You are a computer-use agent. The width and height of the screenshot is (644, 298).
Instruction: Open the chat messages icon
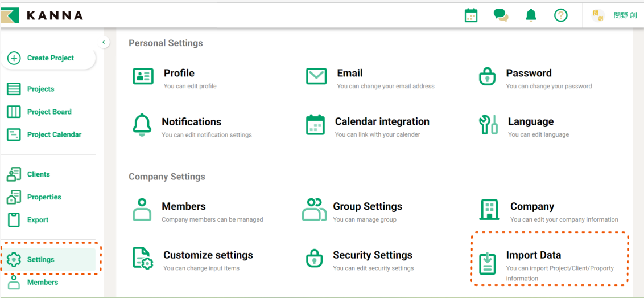501,15
